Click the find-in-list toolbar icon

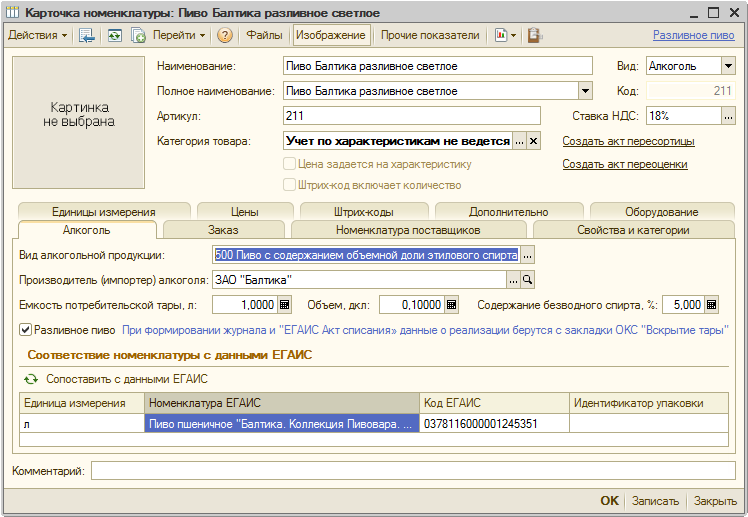87,35
